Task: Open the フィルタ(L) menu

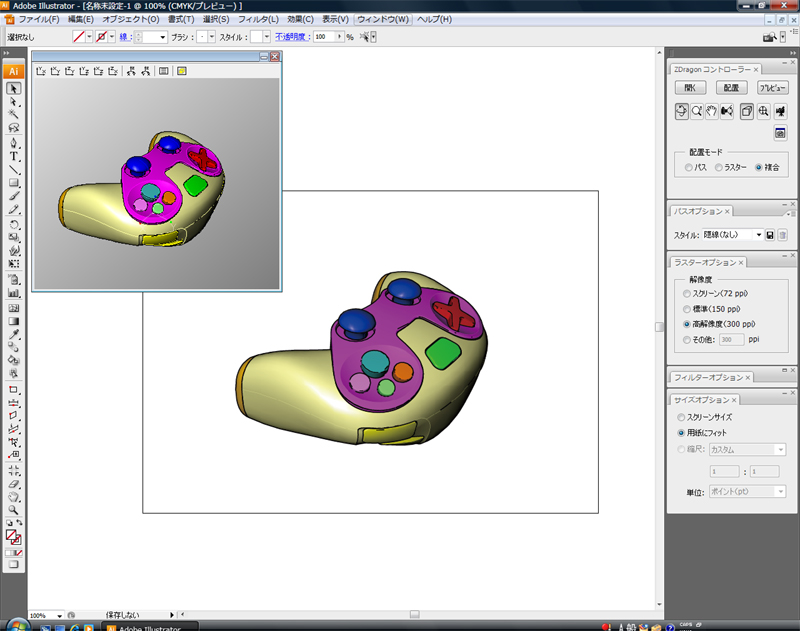Action: pos(258,19)
